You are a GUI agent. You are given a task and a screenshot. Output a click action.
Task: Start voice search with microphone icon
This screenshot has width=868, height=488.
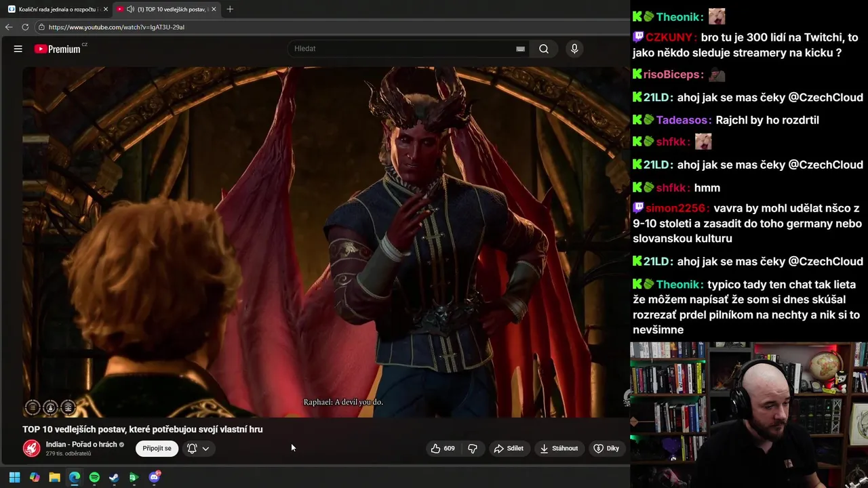coord(574,49)
